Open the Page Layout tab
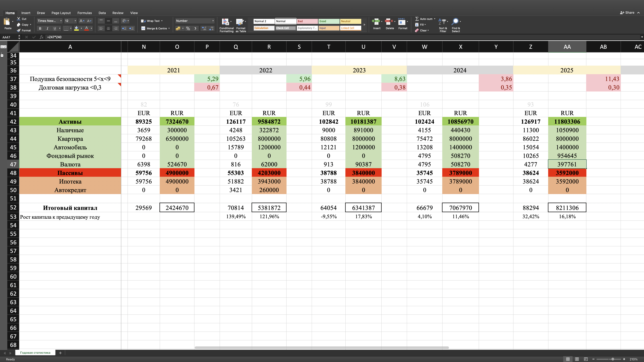Image resolution: width=644 pixels, height=362 pixels. click(x=61, y=13)
